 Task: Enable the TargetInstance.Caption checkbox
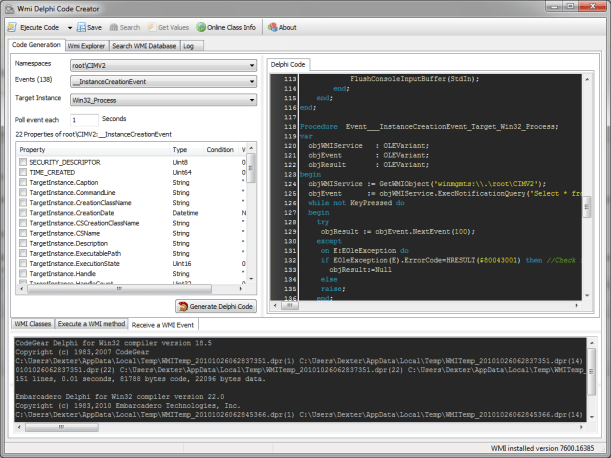pyautogui.click(x=22, y=183)
